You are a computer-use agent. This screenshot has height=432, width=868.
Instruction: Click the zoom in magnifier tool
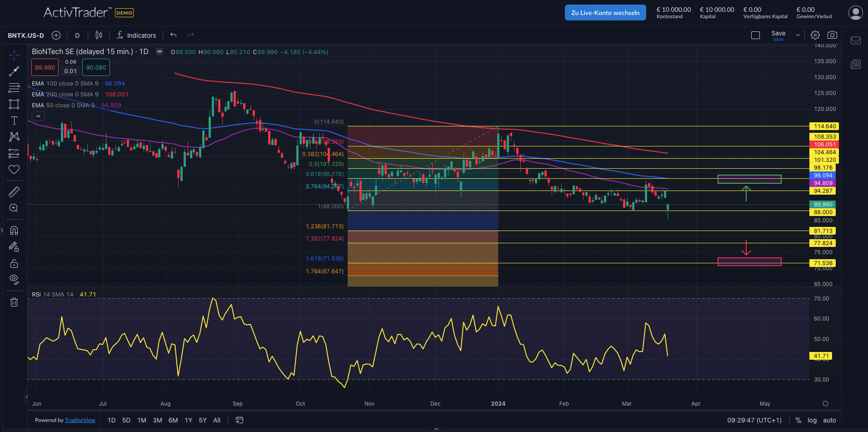click(14, 208)
